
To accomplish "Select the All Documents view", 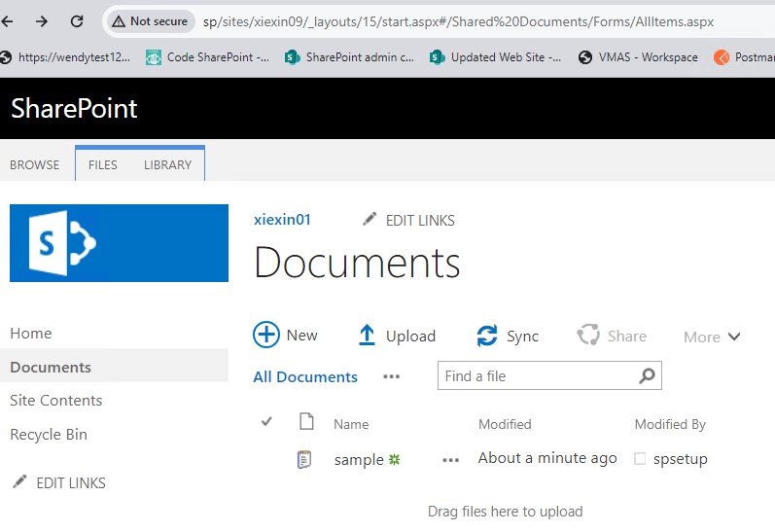I will 305,376.
